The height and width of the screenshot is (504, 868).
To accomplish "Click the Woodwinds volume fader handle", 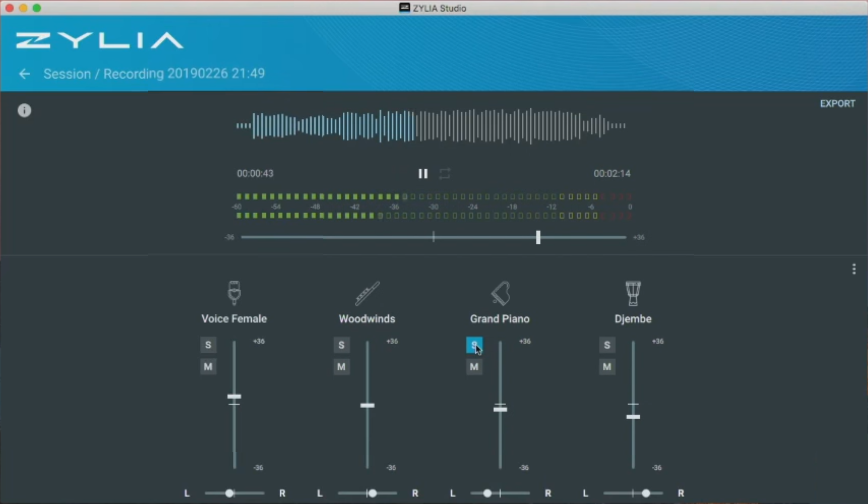I will (x=367, y=405).
